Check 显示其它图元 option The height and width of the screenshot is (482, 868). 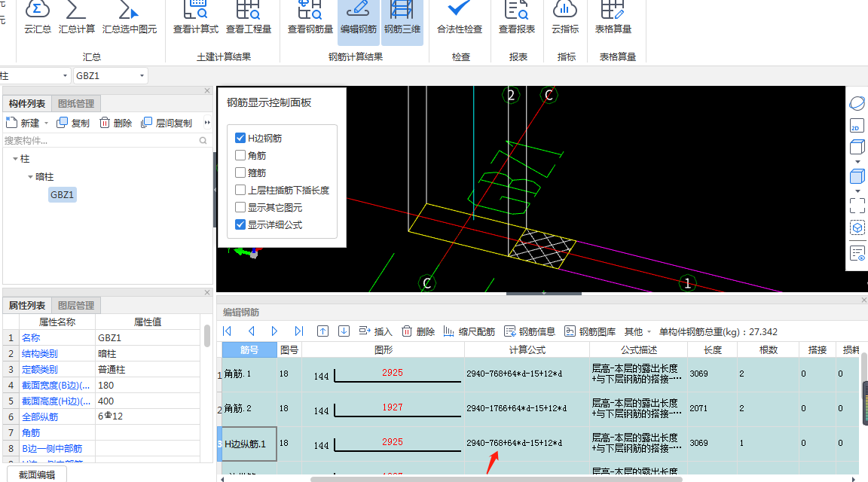click(x=240, y=207)
